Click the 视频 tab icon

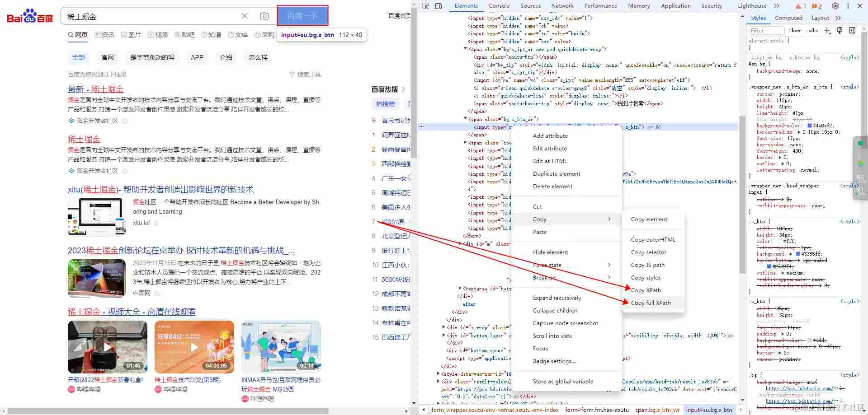(151, 35)
